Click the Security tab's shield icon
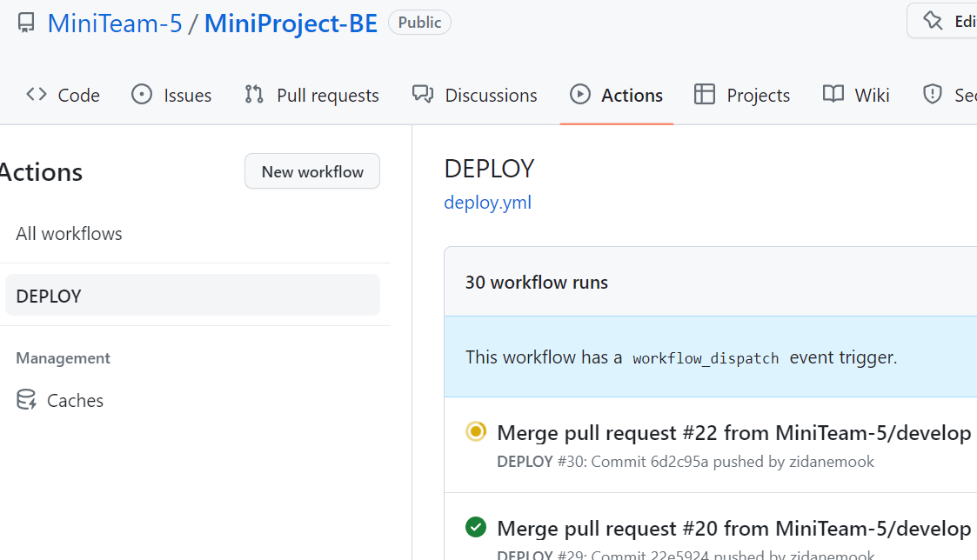The image size is (977, 560). pyautogui.click(x=932, y=94)
